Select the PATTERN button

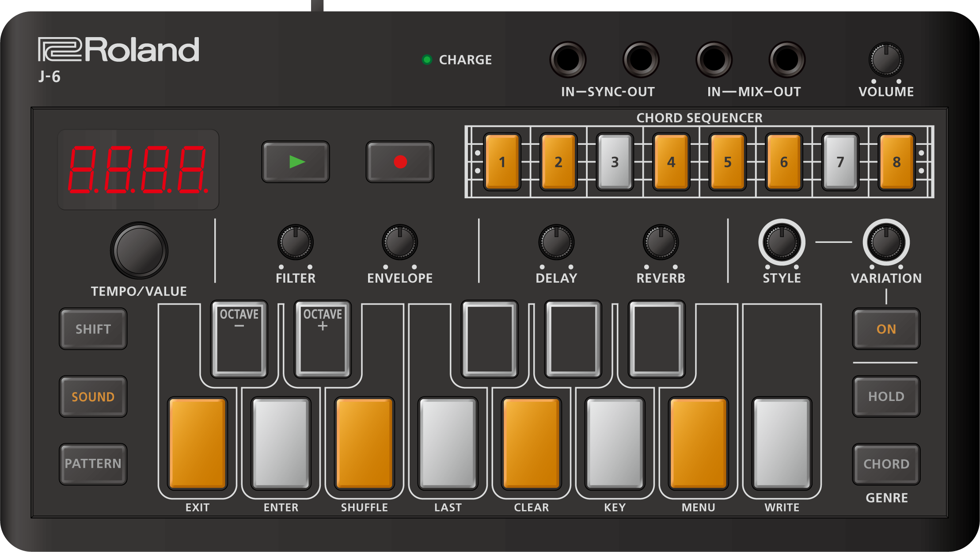tap(93, 464)
